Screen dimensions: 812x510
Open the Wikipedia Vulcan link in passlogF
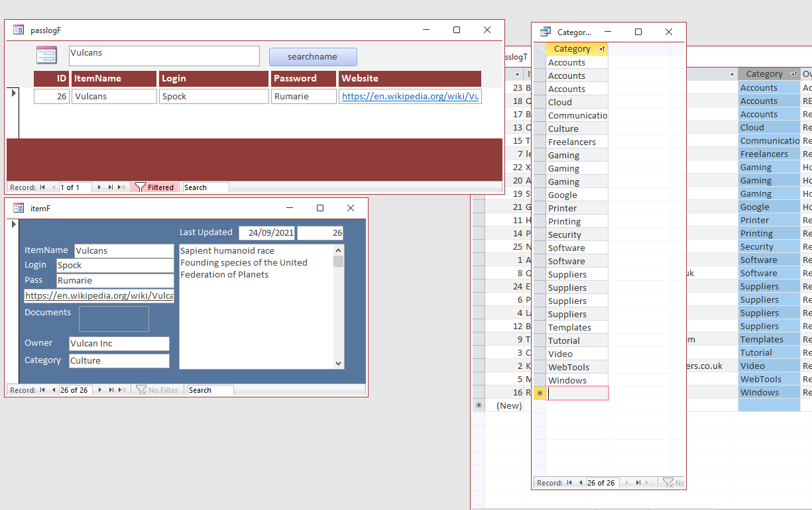click(410, 96)
